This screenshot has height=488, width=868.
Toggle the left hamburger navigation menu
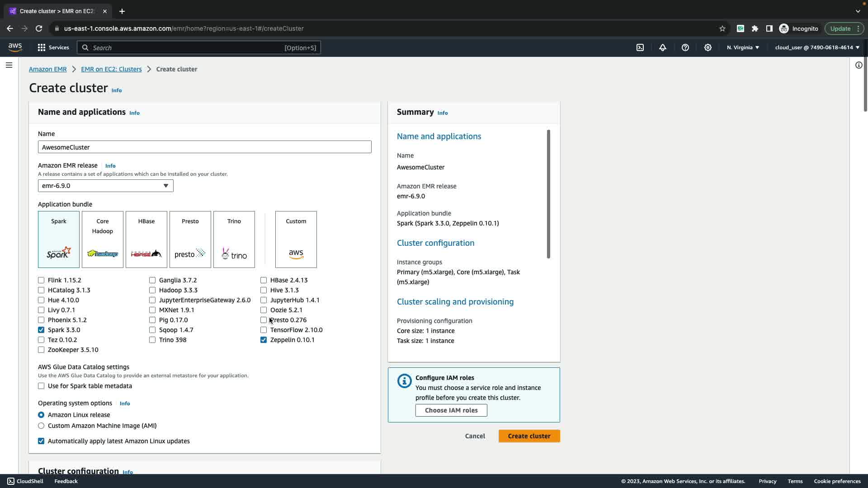point(9,65)
